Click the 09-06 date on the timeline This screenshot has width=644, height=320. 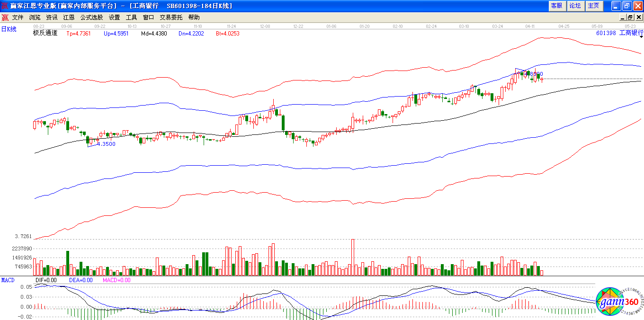(x=67, y=26)
